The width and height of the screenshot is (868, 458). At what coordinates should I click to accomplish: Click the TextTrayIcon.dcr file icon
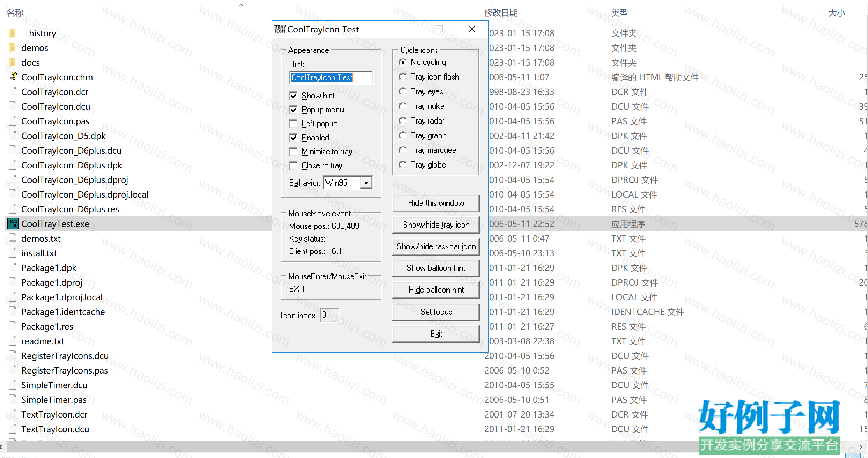click(x=13, y=414)
